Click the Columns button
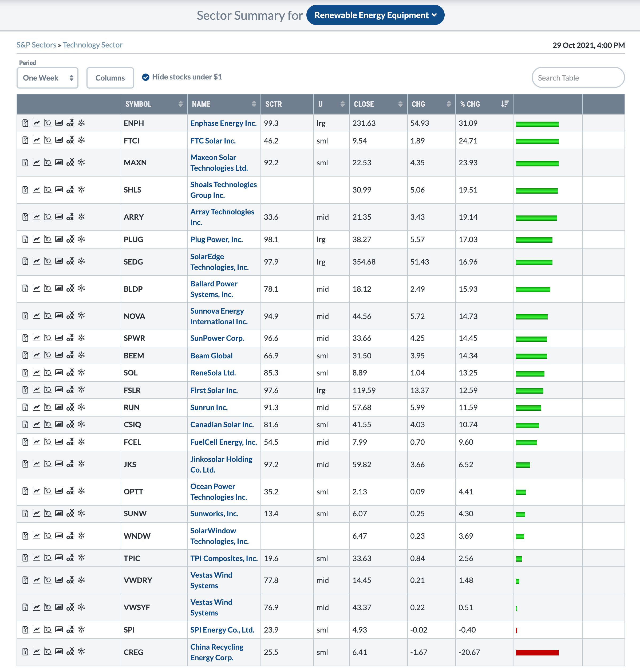 point(110,78)
